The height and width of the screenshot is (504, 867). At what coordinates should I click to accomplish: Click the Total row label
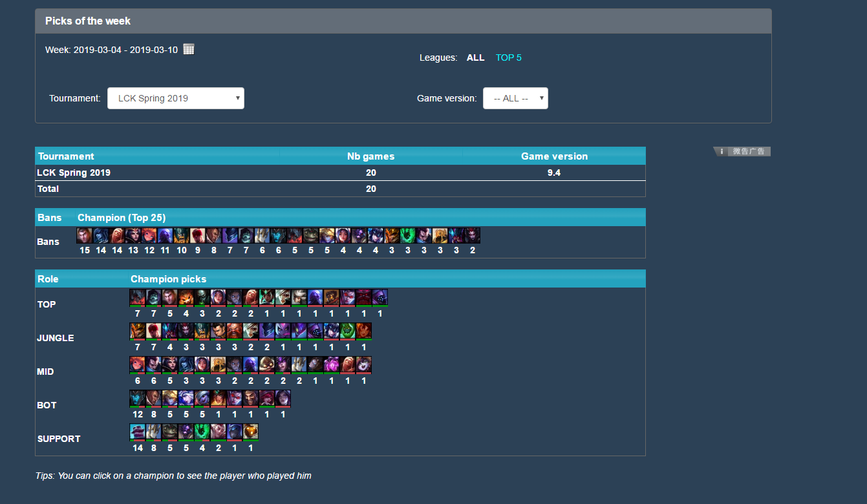48,189
